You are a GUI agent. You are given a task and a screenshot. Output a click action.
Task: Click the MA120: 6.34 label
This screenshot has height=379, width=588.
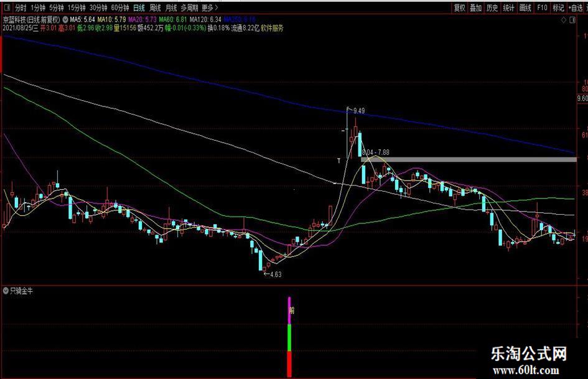pos(205,19)
